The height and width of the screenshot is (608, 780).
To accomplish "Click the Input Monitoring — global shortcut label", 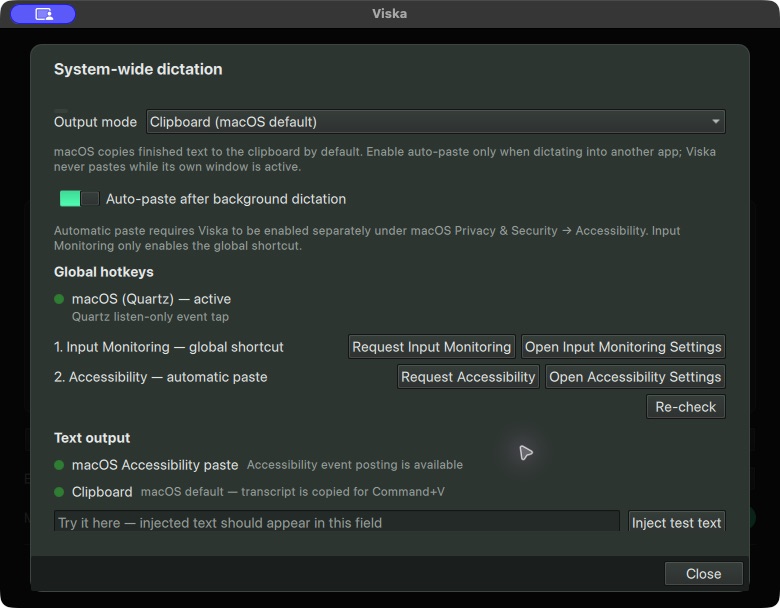I will [169, 347].
